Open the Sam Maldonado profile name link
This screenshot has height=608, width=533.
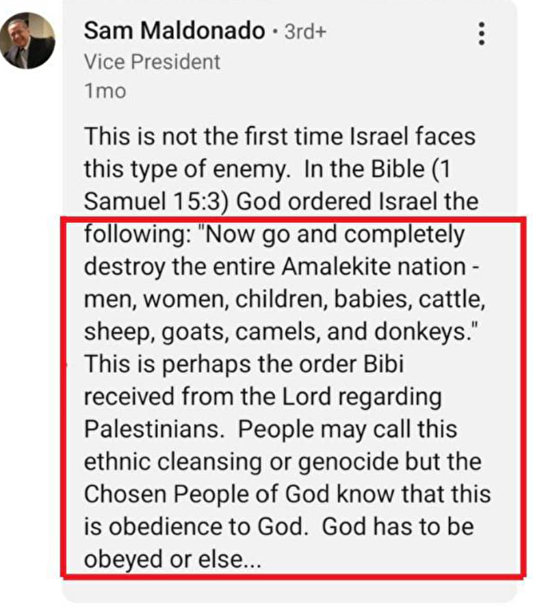(174, 30)
